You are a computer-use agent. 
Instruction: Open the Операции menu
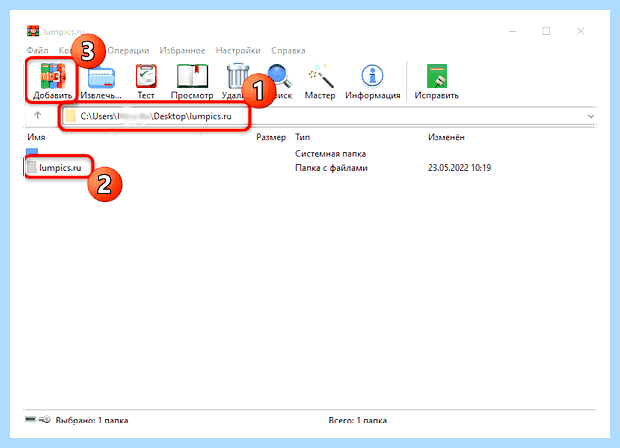point(128,51)
